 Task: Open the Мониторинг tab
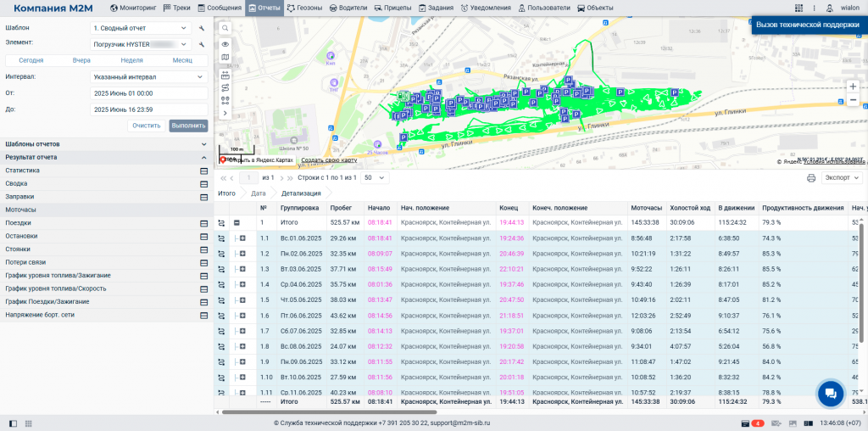[x=135, y=8]
